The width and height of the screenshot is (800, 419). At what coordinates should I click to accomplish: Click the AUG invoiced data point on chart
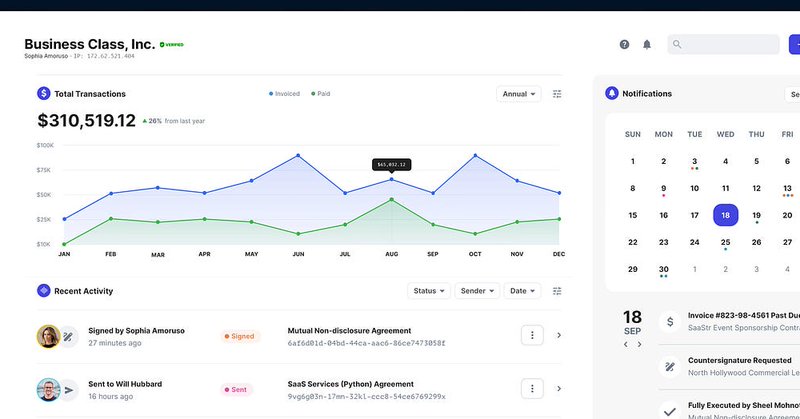pyautogui.click(x=391, y=180)
